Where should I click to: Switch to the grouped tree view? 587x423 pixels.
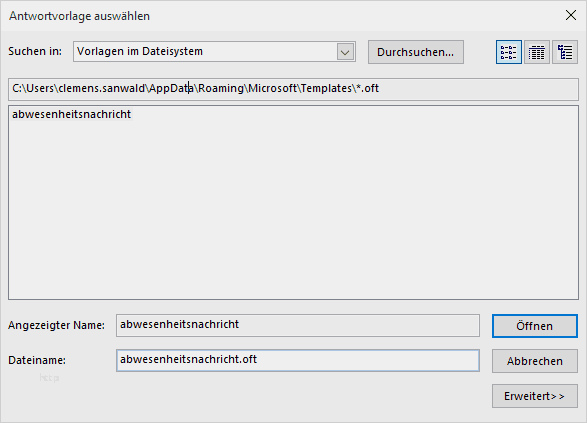pos(565,52)
